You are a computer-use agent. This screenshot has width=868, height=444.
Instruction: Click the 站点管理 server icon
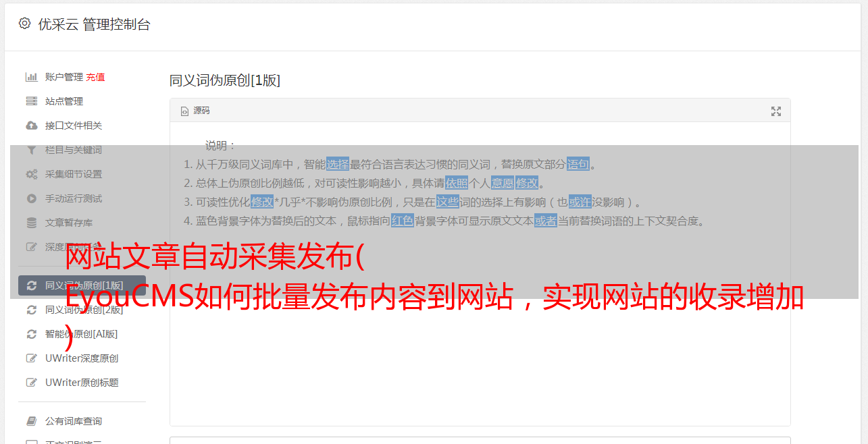(31, 101)
